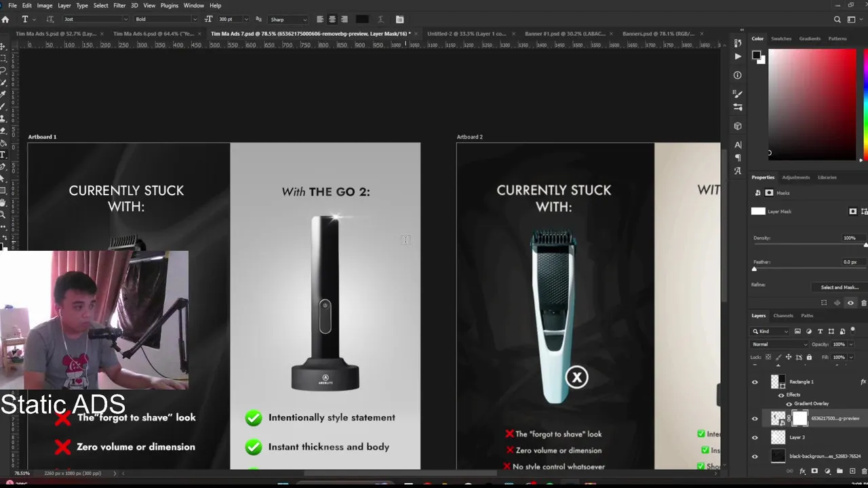Click Add layer mask icon in Layers
The width and height of the screenshot is (868, 488).
point(814,471)
